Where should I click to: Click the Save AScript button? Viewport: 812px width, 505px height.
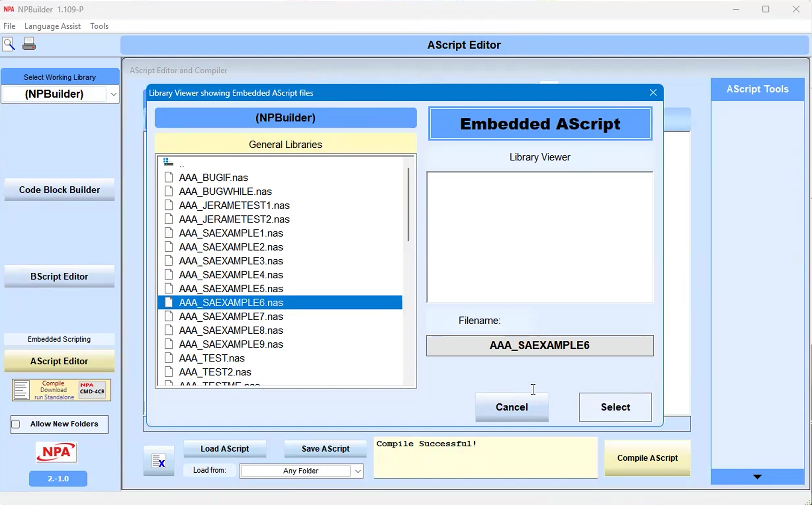[326, 449]
